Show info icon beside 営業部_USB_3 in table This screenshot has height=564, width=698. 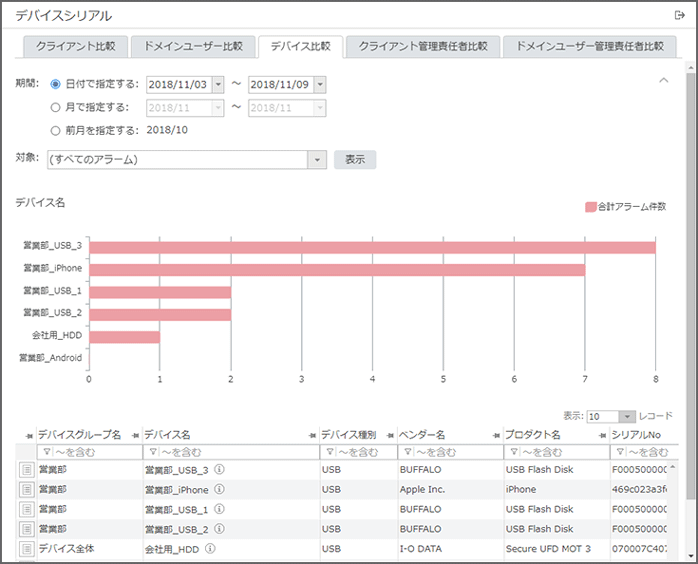coord(219,469)
